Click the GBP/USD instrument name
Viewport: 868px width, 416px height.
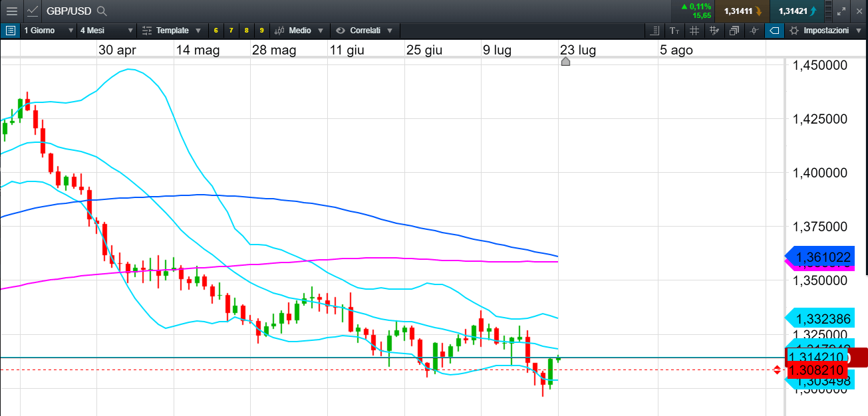(x=69, y=11)
